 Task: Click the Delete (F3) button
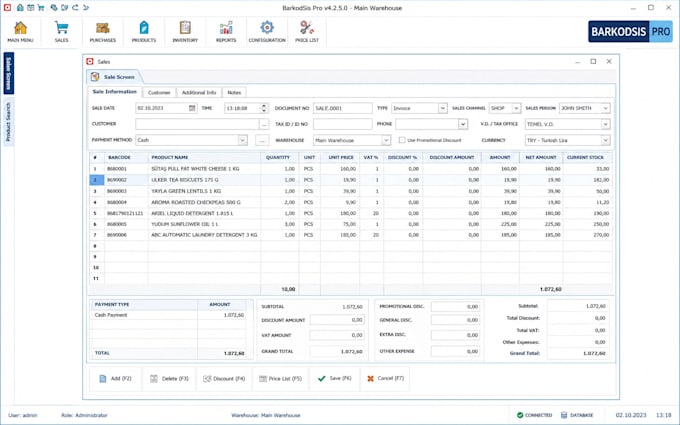[169, 379]
